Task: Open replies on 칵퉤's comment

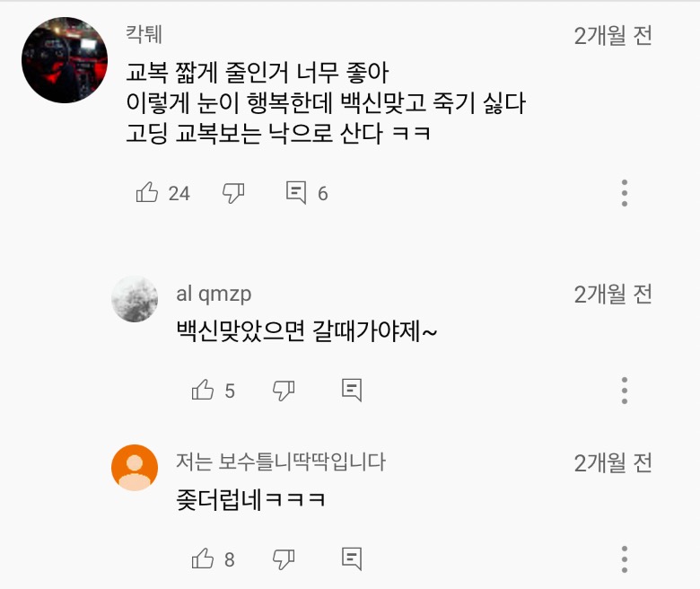Action: point(296,192)
